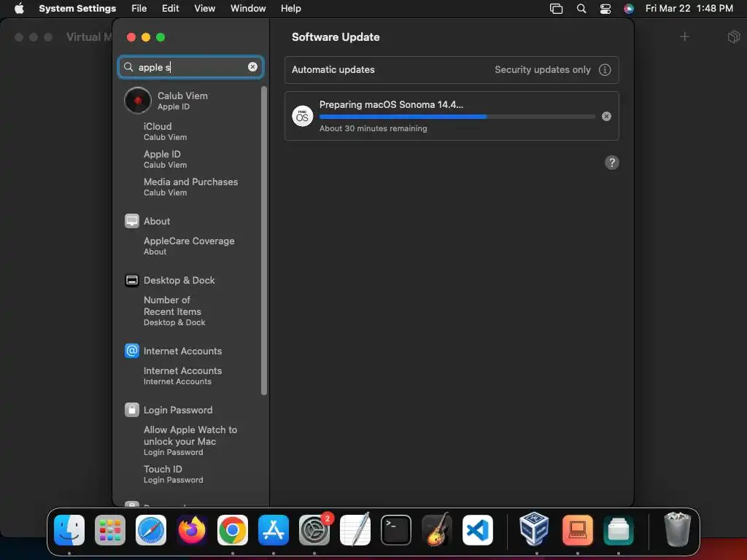Click Preparing macOS Sonoma 14.4 text
The width and height of the screenshot is (747, 560).
391,104
